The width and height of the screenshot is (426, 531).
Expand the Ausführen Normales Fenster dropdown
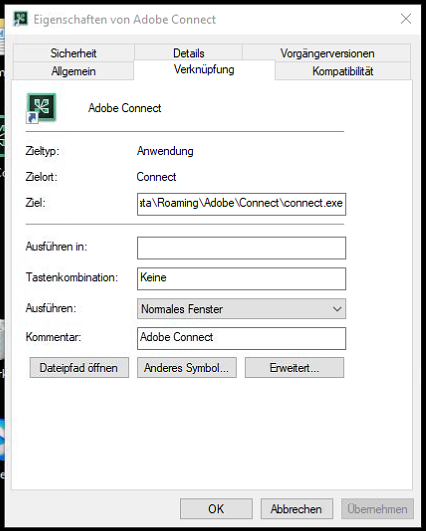point(241,309)
